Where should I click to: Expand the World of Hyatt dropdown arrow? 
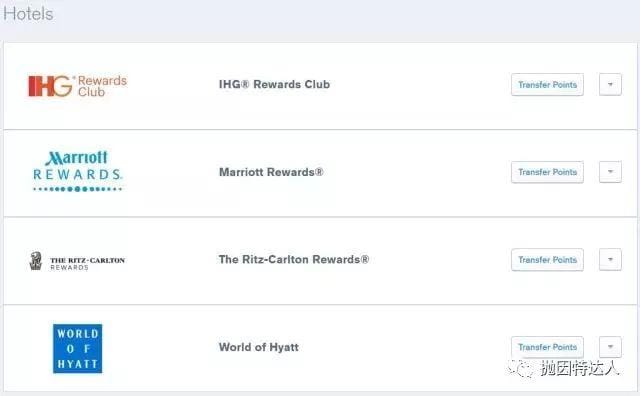610,347
